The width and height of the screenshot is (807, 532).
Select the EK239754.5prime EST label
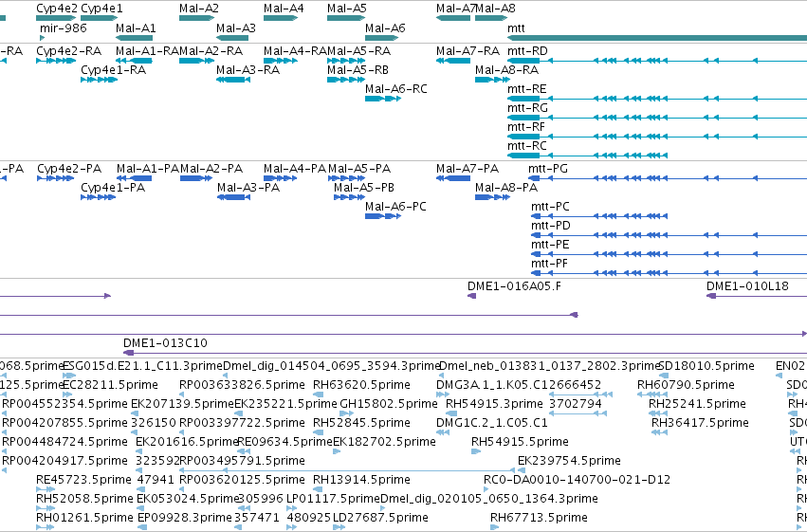569,461
